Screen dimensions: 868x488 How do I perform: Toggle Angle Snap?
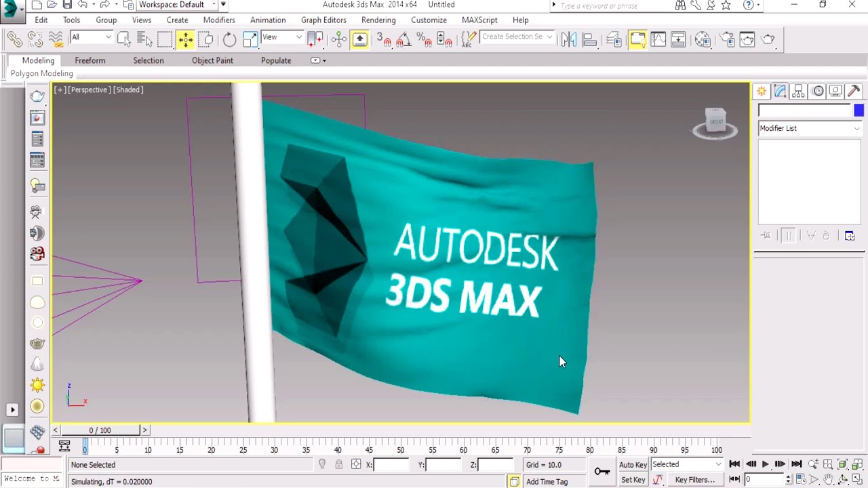click(x=404, y=39)
